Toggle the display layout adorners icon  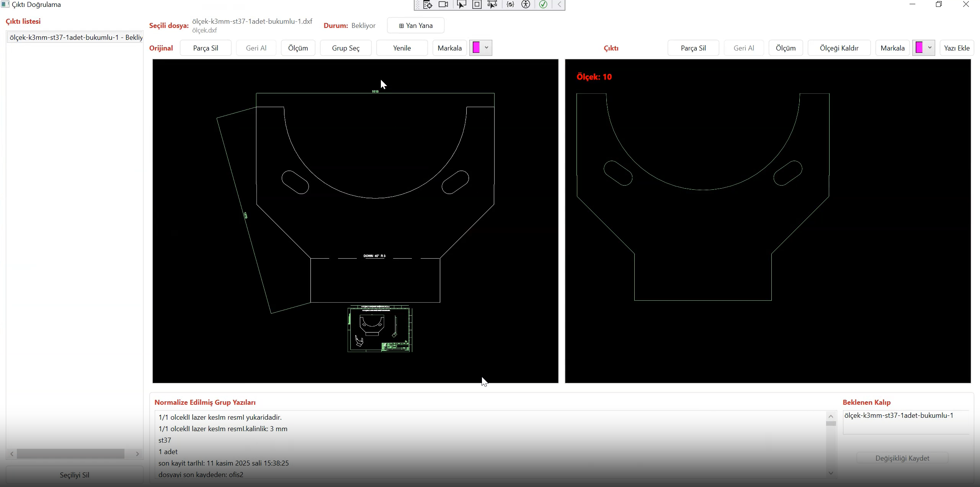pos(477,5)
